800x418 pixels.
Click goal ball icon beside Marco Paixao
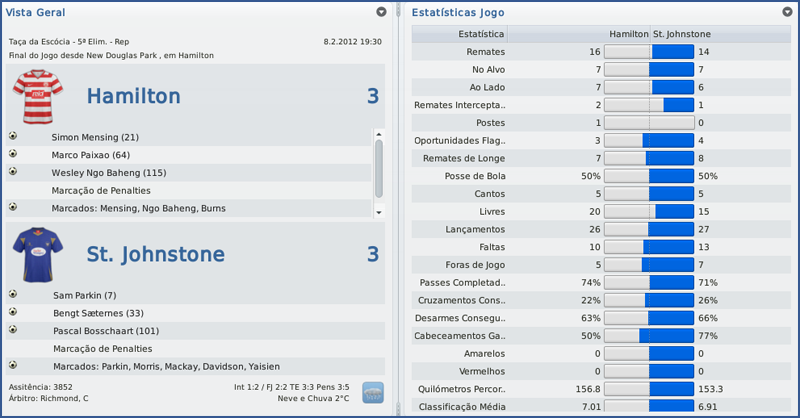(x=13, y=154)
